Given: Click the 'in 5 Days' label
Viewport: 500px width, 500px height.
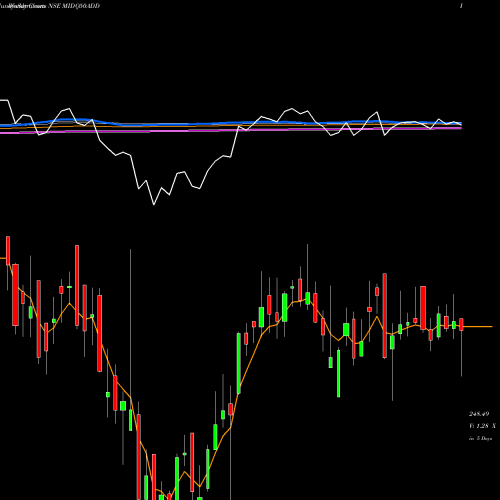Looking at the screenshot, I should [480, 439].
